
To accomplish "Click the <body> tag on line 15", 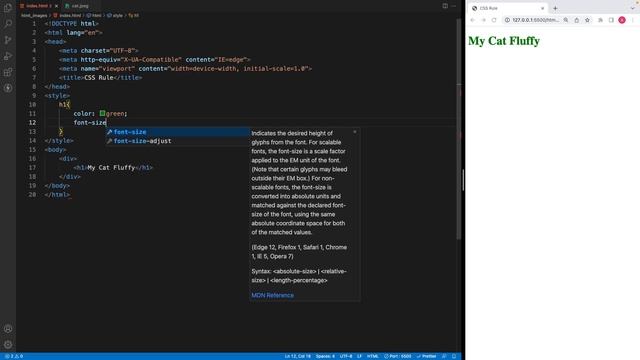I will [56, 150].
